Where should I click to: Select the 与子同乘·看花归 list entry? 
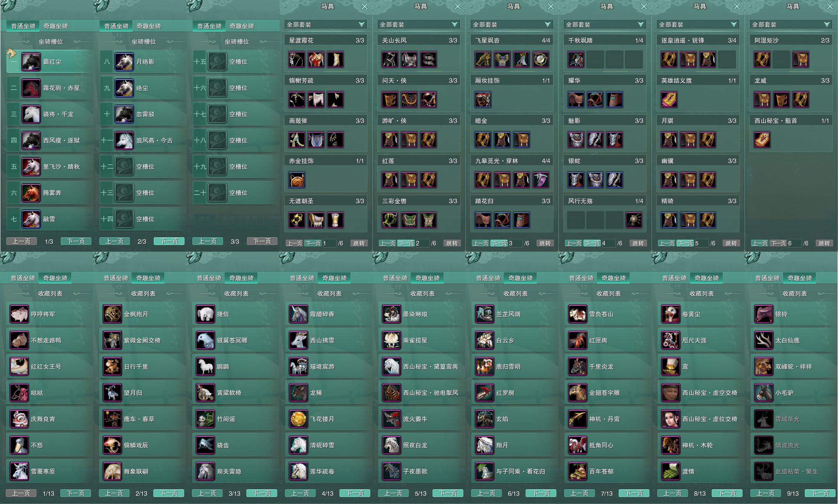point(515,472)
